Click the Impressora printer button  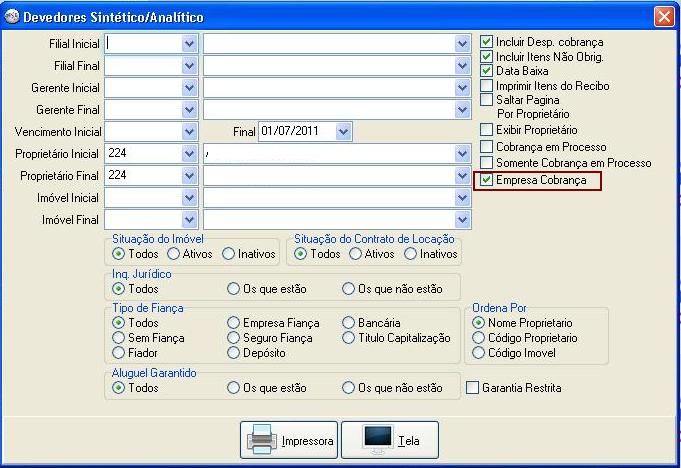click(x=289, y=440)
